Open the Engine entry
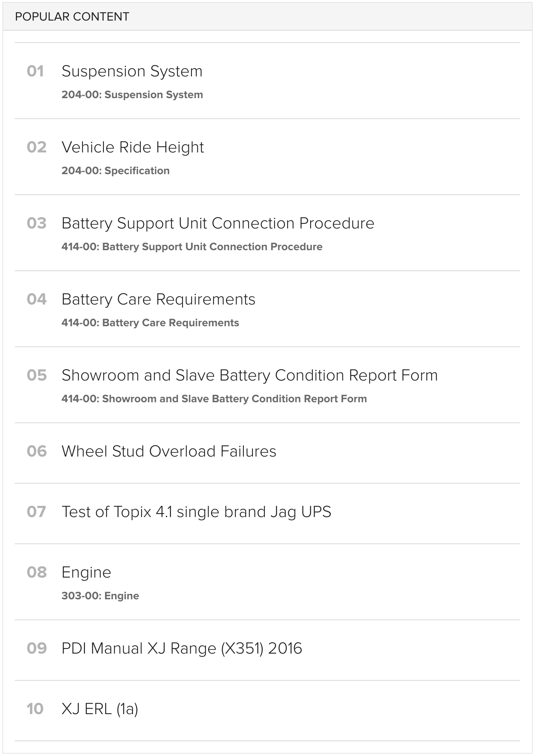Screen dimensions: 535x756 pos(86,573)
